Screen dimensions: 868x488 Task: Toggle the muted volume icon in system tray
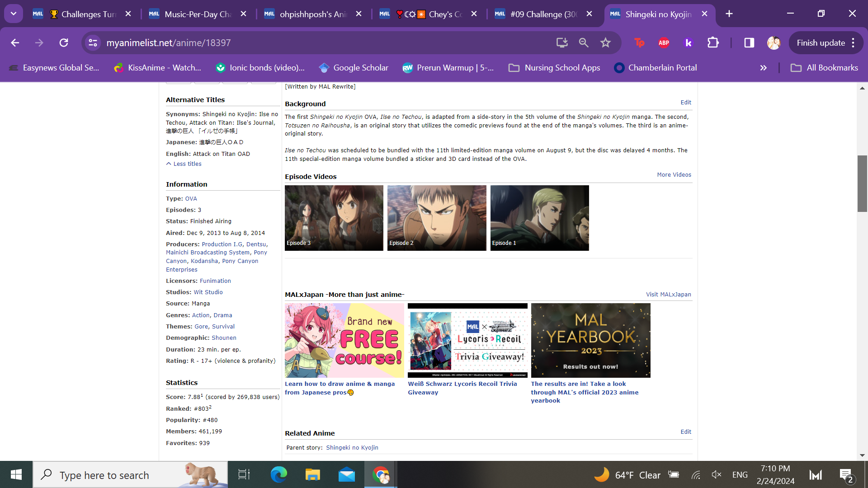716,474
